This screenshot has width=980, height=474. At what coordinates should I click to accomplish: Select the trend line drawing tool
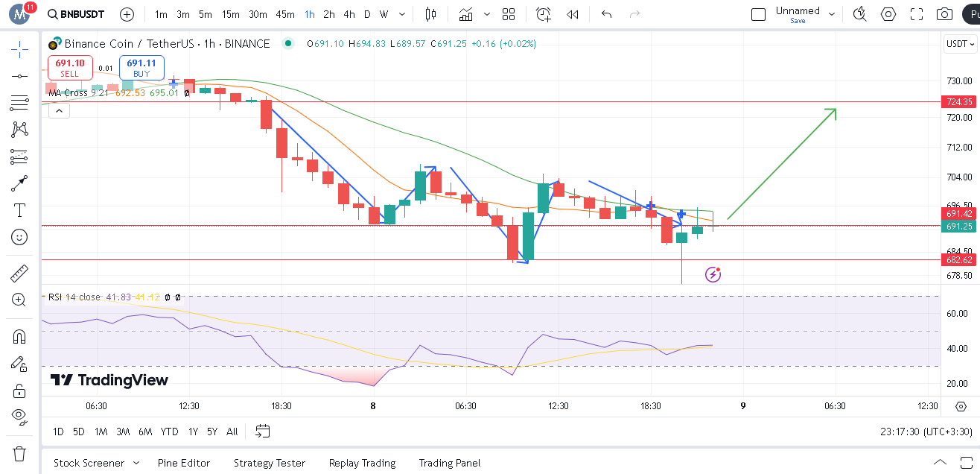(19, 76)
